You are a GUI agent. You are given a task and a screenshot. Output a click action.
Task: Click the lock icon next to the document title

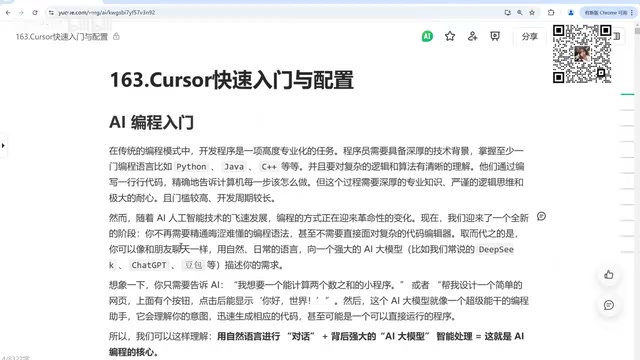(116, 36)
